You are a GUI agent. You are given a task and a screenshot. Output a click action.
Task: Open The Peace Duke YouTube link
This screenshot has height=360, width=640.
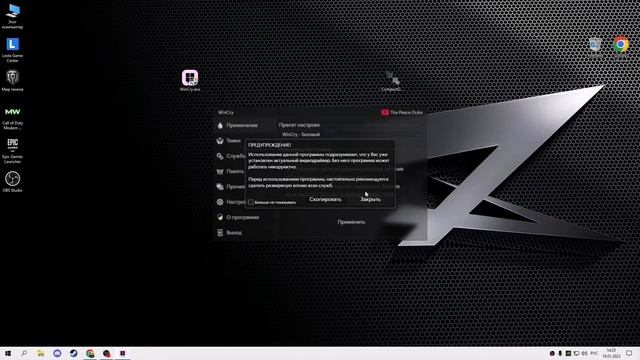[x=402, y=112]
